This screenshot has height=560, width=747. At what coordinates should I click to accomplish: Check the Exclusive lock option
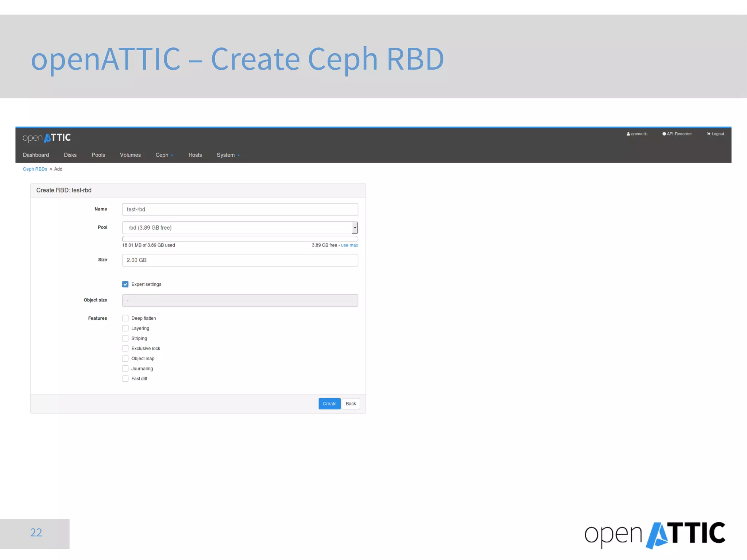125,348
